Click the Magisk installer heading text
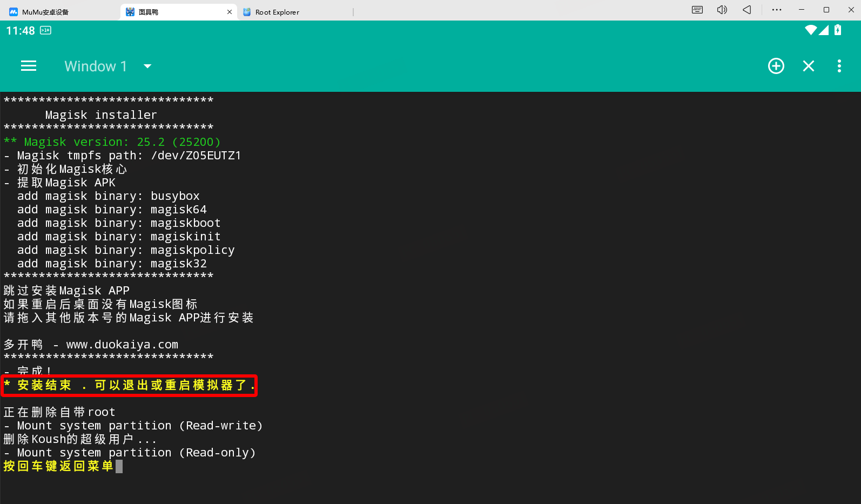861x504 pixels. [x=101, y=115]
